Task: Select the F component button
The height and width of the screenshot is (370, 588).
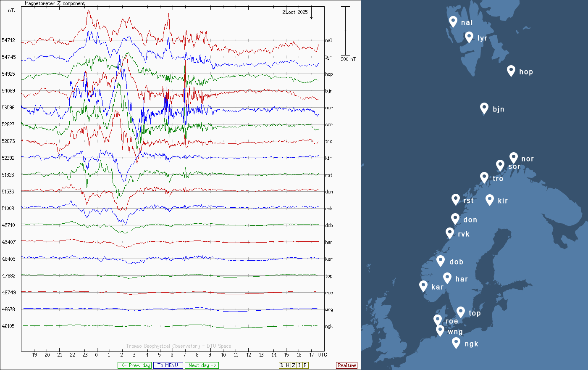Action: [x=305, y=365]
